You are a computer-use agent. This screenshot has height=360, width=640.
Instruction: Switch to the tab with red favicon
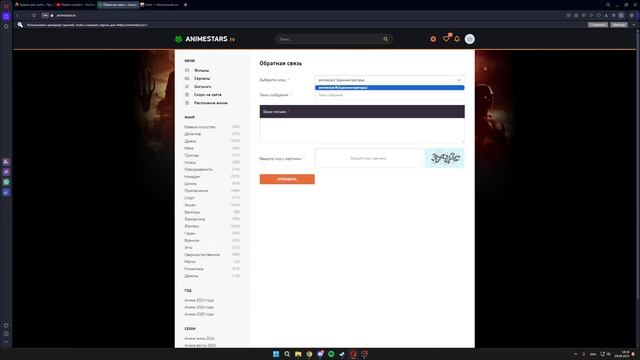[76, 5]
